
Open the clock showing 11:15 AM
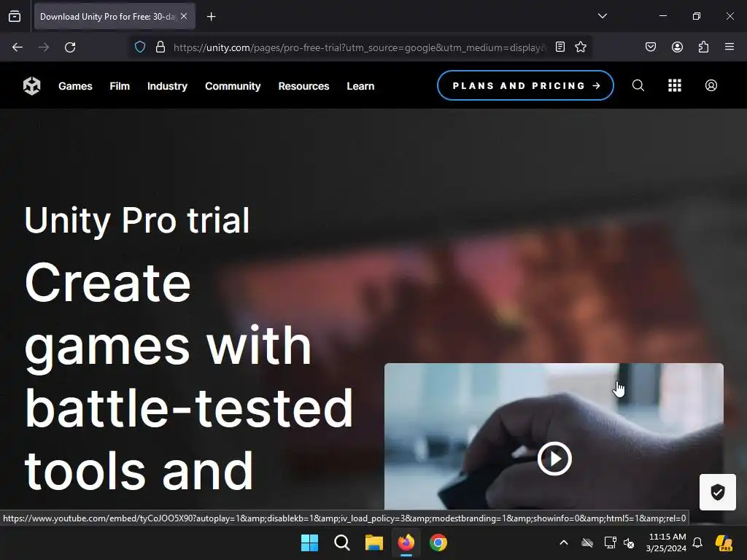tap(666, 542)
